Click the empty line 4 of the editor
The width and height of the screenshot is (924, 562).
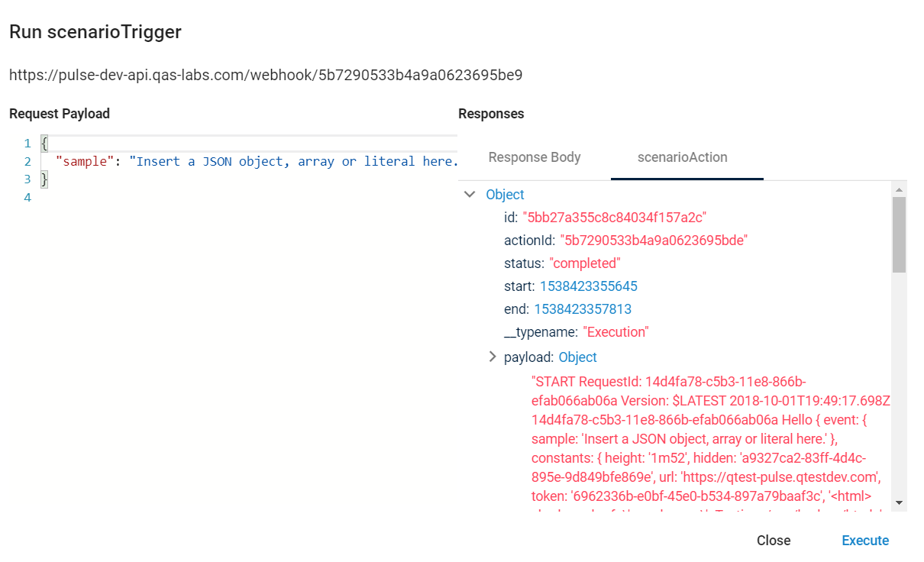pyautogui.click(x=229, y=198)
